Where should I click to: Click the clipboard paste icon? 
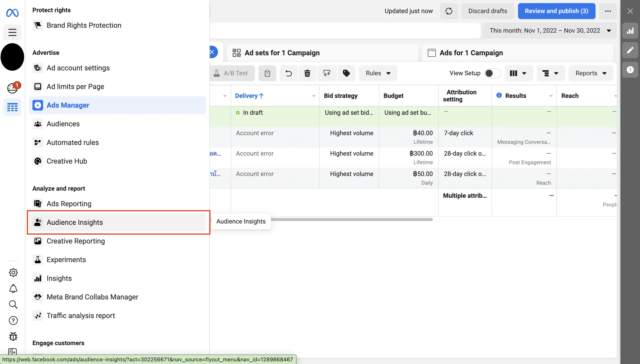267,73
